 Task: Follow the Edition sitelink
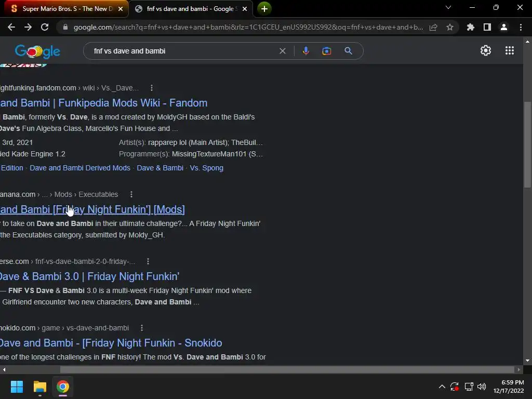(x=12, y=168)
